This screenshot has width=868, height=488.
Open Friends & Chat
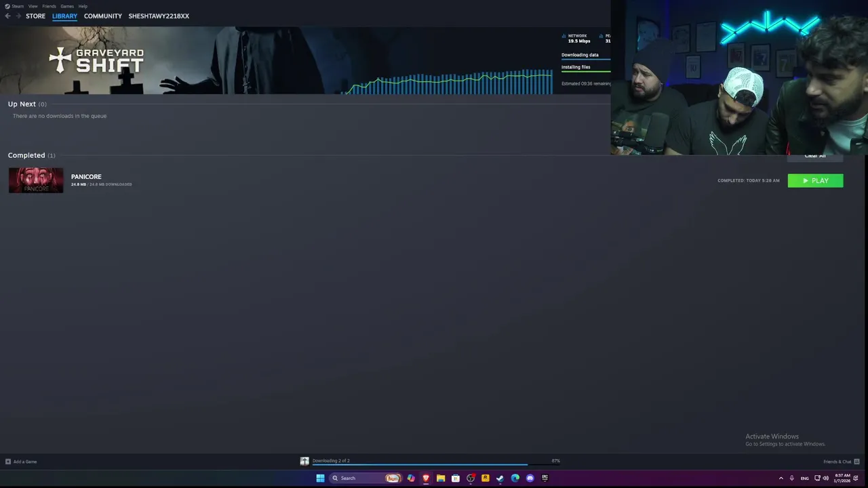842,462
